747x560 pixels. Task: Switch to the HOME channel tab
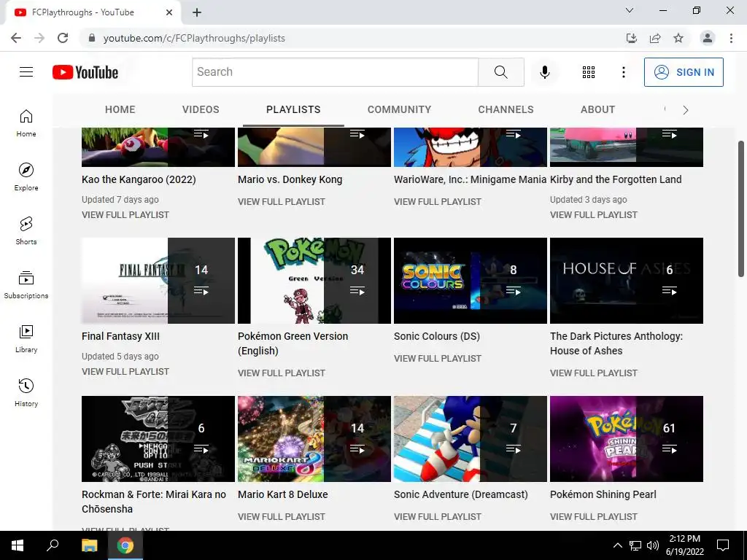[x=120, y=109]
